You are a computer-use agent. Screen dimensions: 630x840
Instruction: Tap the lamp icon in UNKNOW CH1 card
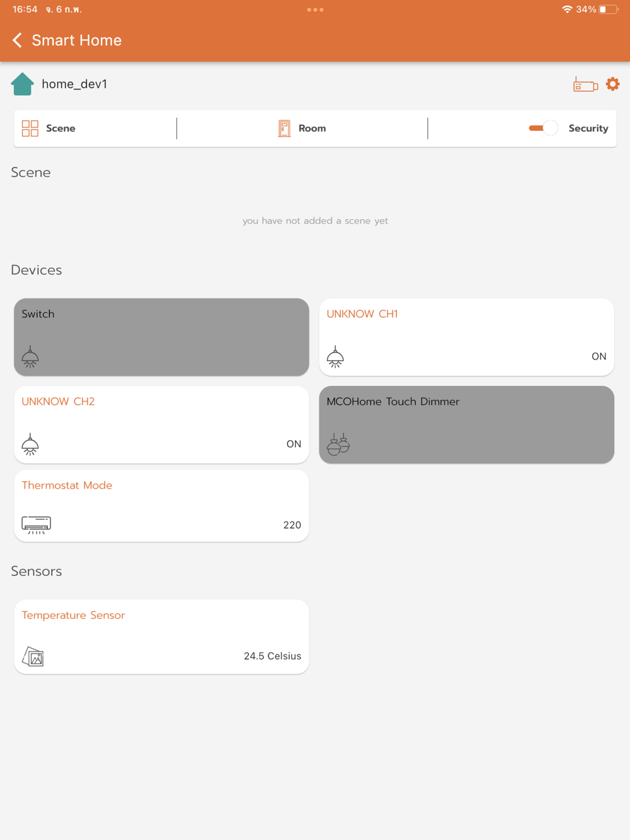[335, 357]
